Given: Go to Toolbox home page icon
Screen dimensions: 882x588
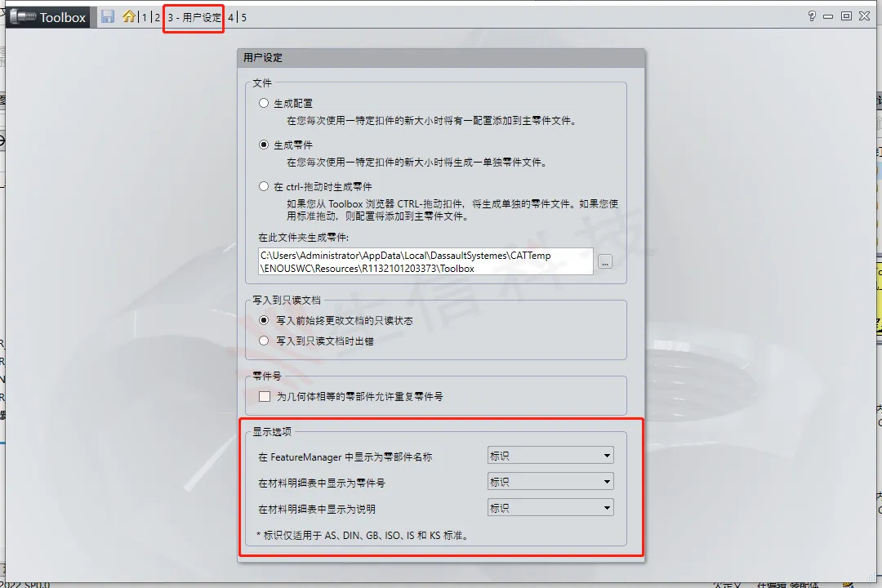Looking at the screenshot, I should [129, 16].
